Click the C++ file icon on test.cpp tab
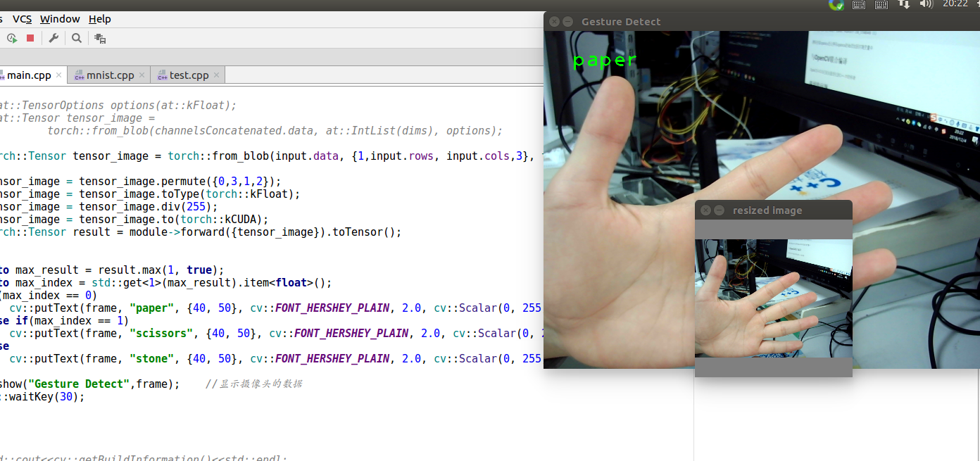This screenshot has height=461, width=980. (x=162, y=75)
